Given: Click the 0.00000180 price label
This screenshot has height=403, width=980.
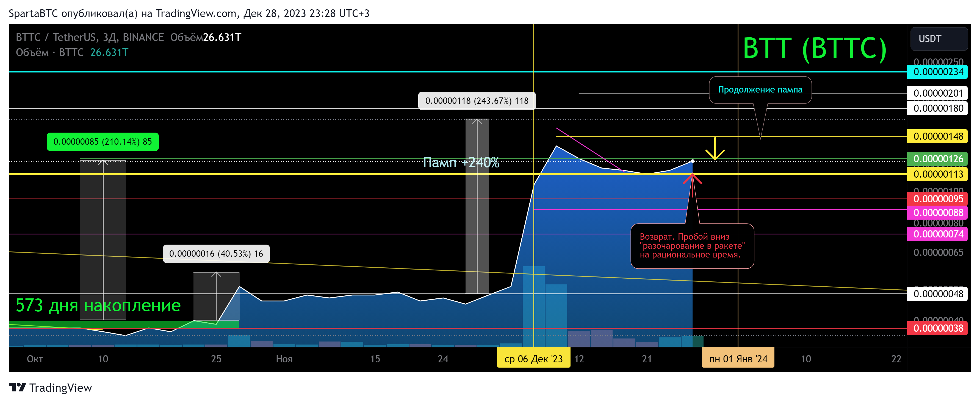Looking at the screenshot, I should [x=937, y=108].
